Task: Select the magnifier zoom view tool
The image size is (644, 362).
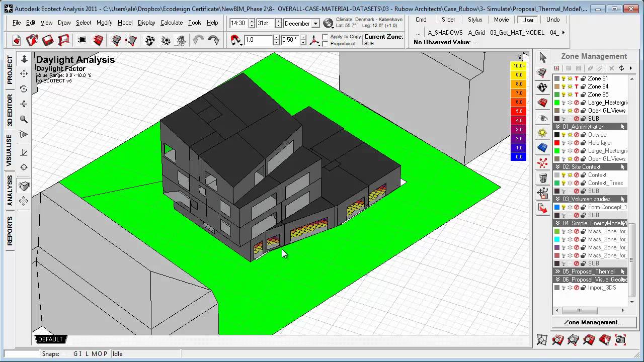Action: [24, 119]
